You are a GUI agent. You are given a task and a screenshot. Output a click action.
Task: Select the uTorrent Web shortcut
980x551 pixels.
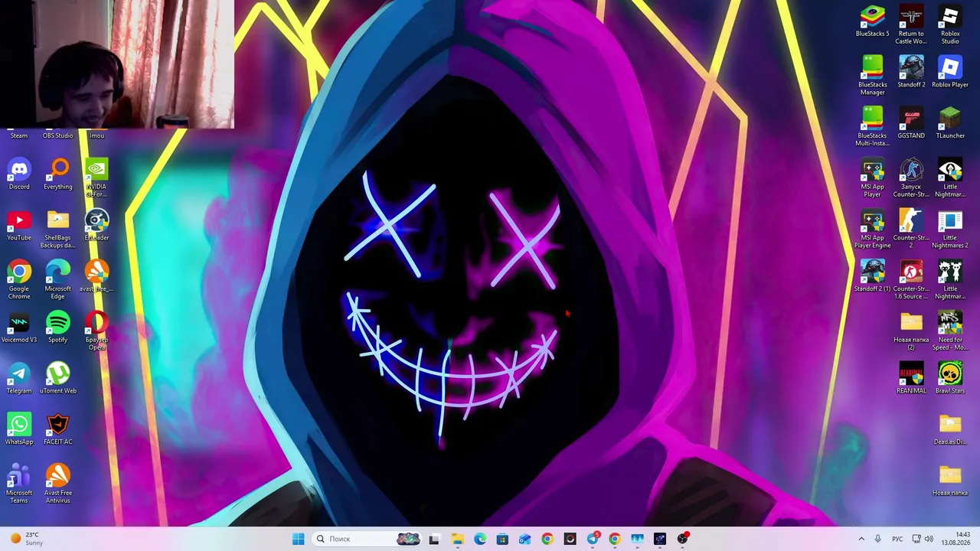click(58, 379)
